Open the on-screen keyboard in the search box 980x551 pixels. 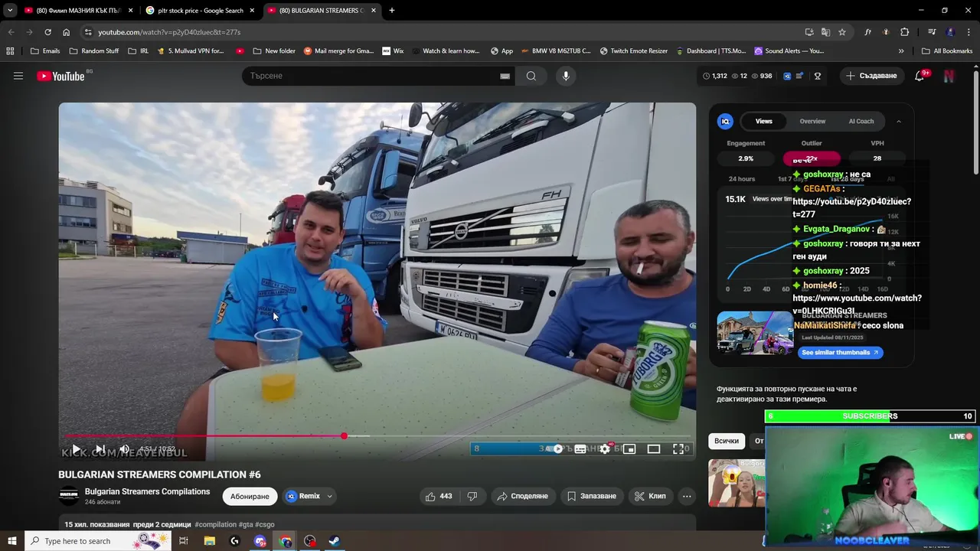pyautogui.click(x=505, y=76)
